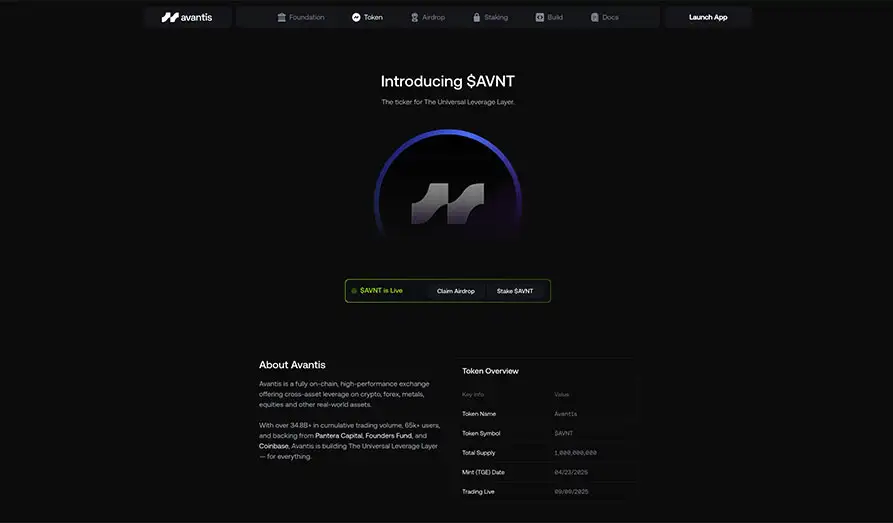
Task: Click the Launch App button
Action: 708,17
